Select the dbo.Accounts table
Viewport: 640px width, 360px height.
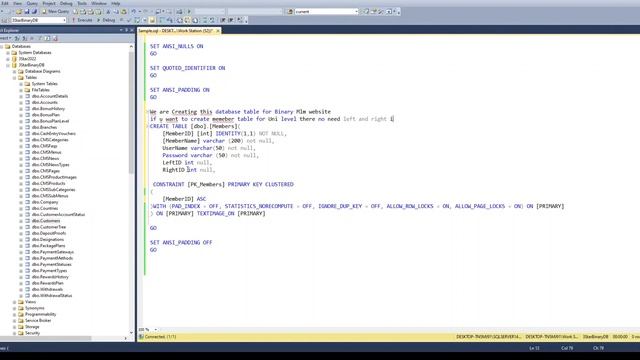pyautogui.click(x=44, y=102)
